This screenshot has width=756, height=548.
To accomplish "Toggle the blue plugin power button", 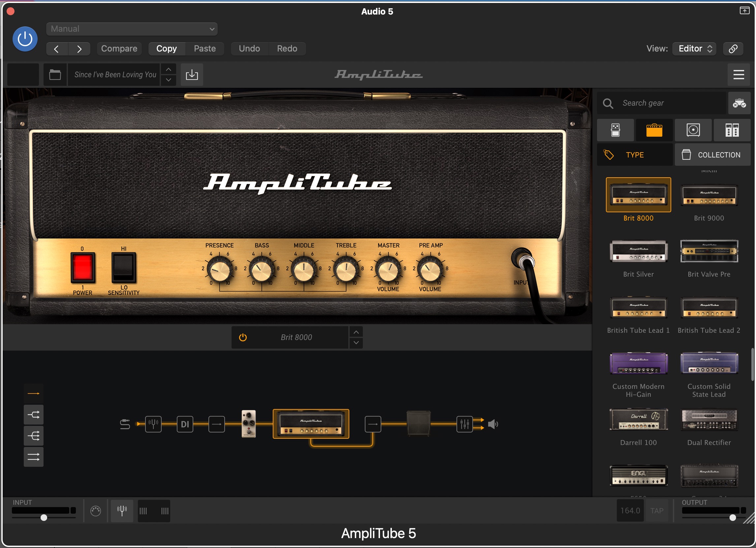I will (25, 39).
